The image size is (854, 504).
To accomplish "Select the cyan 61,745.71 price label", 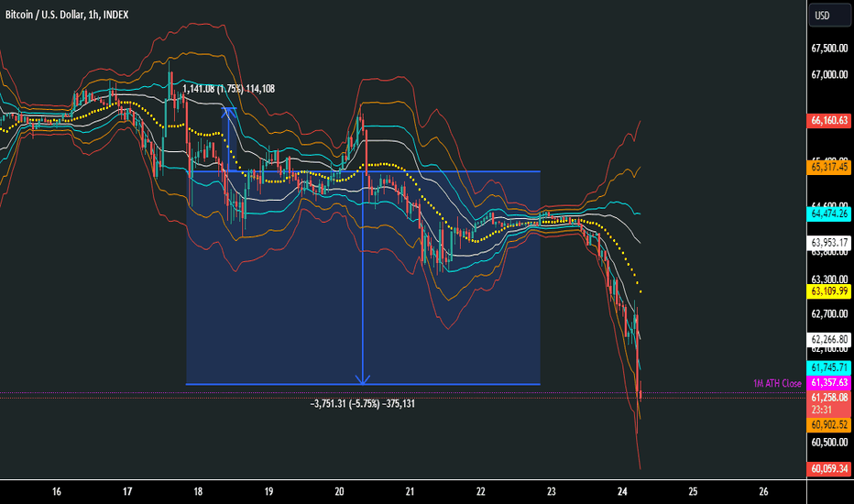I will coord(829,367).
